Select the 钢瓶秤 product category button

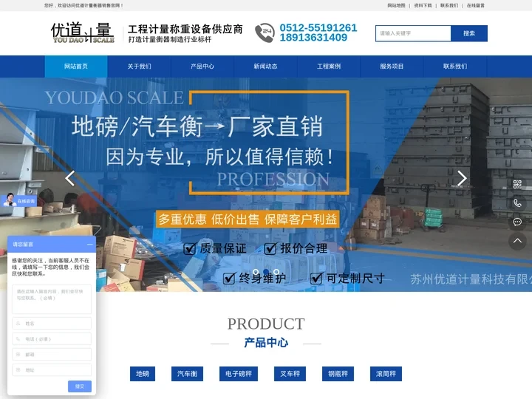[x=338, y=374]
